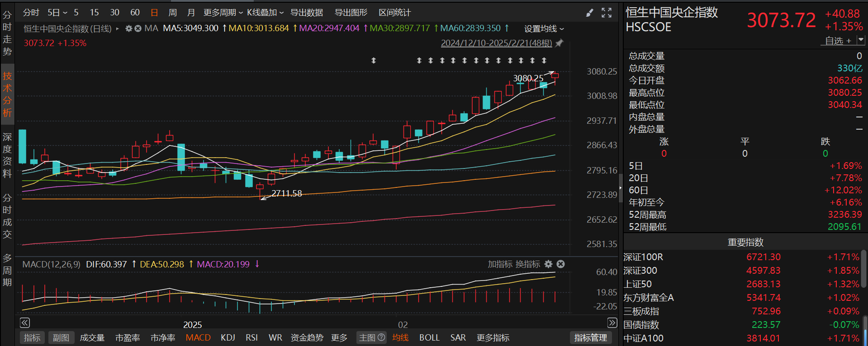
Task: Toggle the 成交量 sub-chart indicator
Action: coord(92,337)
